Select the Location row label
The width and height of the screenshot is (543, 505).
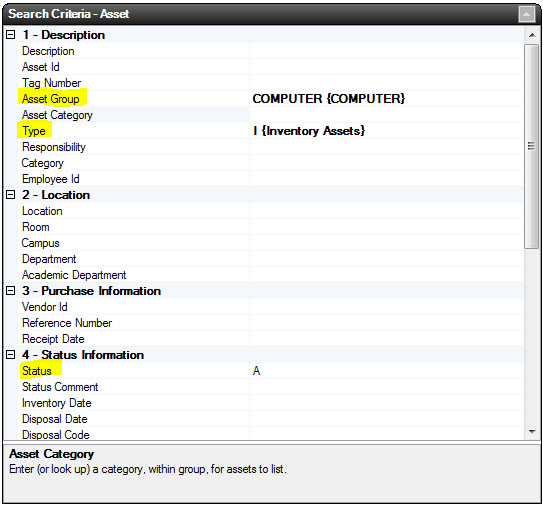point(42,211)
